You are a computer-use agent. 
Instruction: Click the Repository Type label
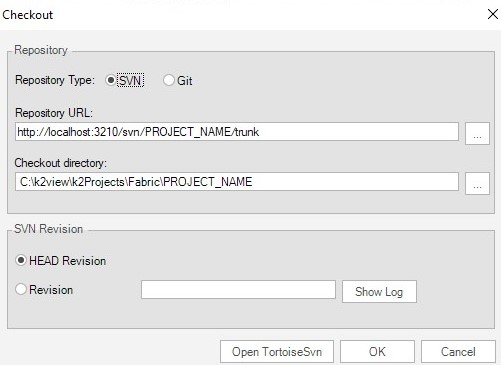55,80
